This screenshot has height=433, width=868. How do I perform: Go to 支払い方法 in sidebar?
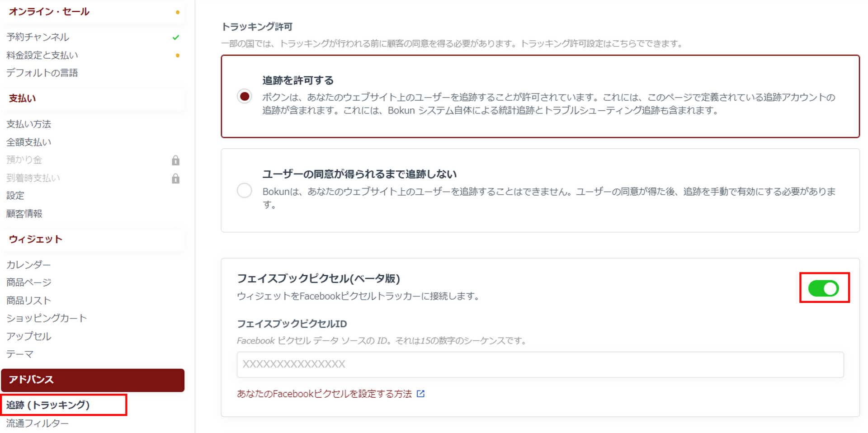point(29,124)
